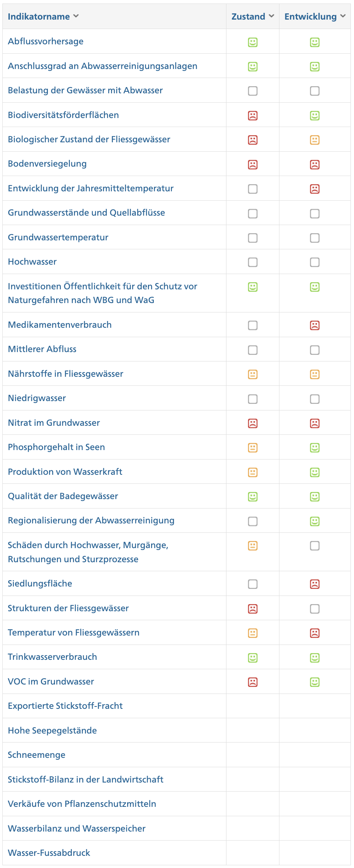Image resolution: width=354 pixels, height=868 pixels.
Task: Open the Nitrat im Grundwasser indicator
Action: [x=54, y=423]
